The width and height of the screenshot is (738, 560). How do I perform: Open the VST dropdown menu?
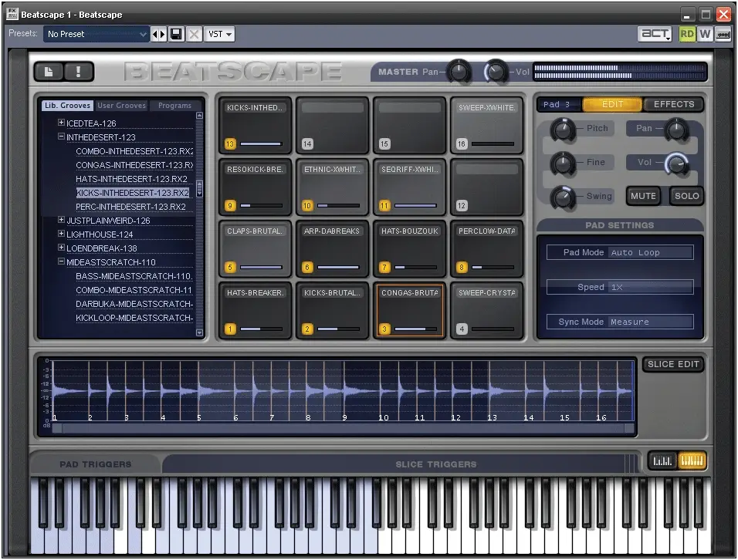219,34
